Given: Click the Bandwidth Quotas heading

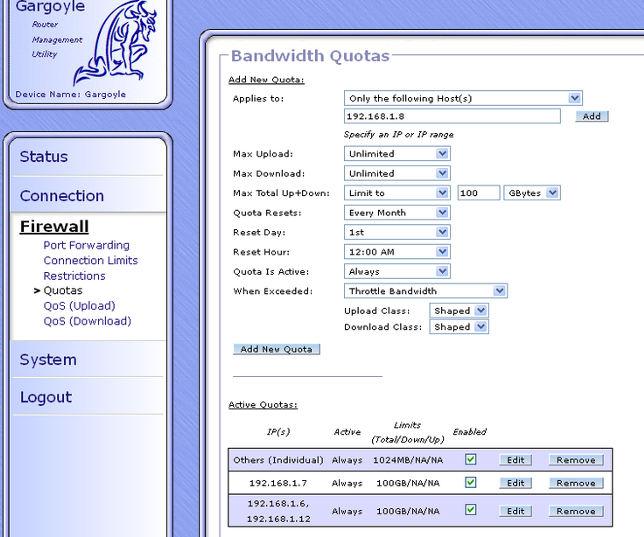Looking at the screenshot, I should pos(310,56).
